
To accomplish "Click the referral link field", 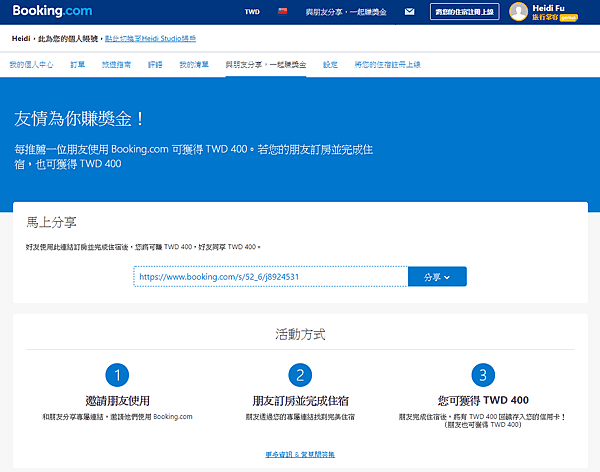I will coord(271,276).
